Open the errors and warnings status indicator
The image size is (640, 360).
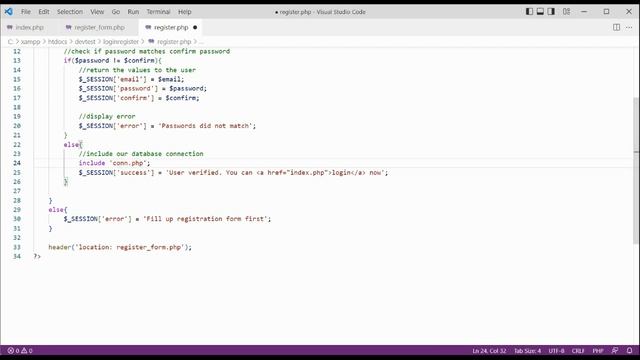(20, 351)
